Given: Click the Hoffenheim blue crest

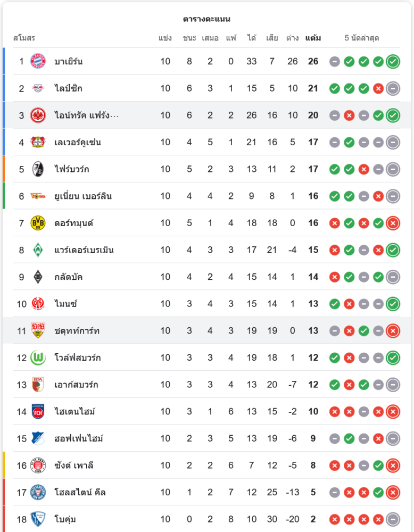Looking at the screenshot, I should pos(38,438).
